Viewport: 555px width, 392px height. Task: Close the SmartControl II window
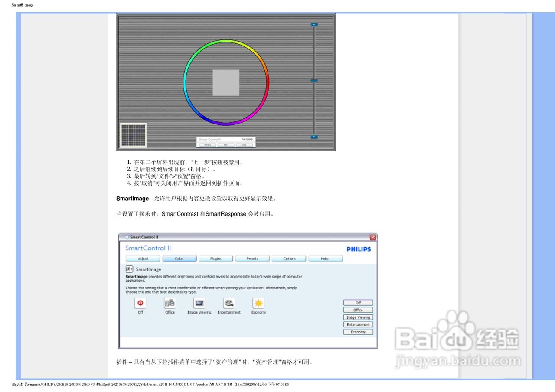click(x=372, y=237)
